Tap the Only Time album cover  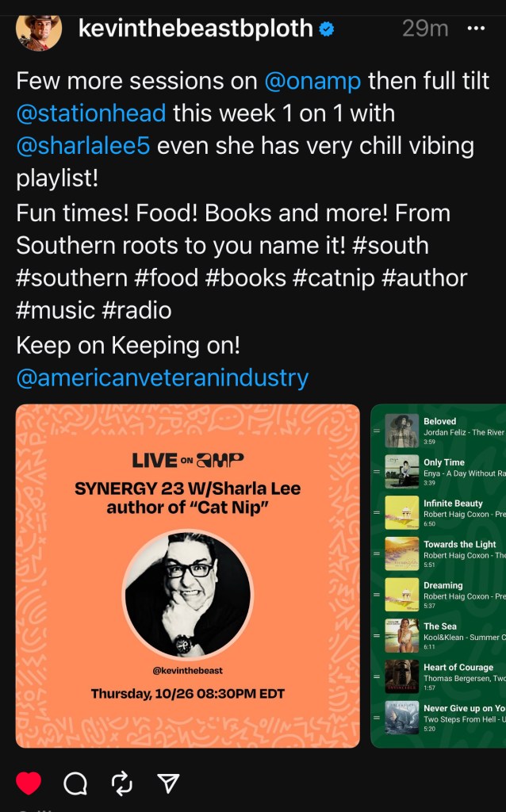[x=402, y=472]
